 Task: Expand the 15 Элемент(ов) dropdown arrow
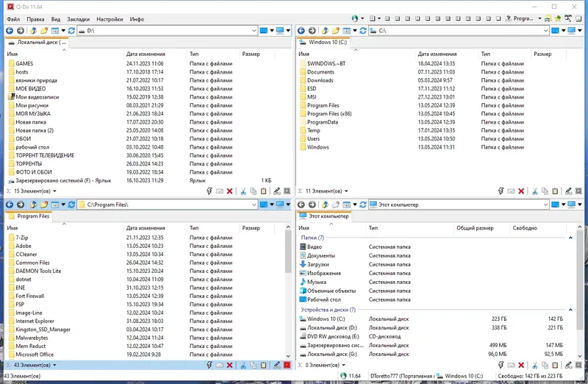(x=54, y=191)
